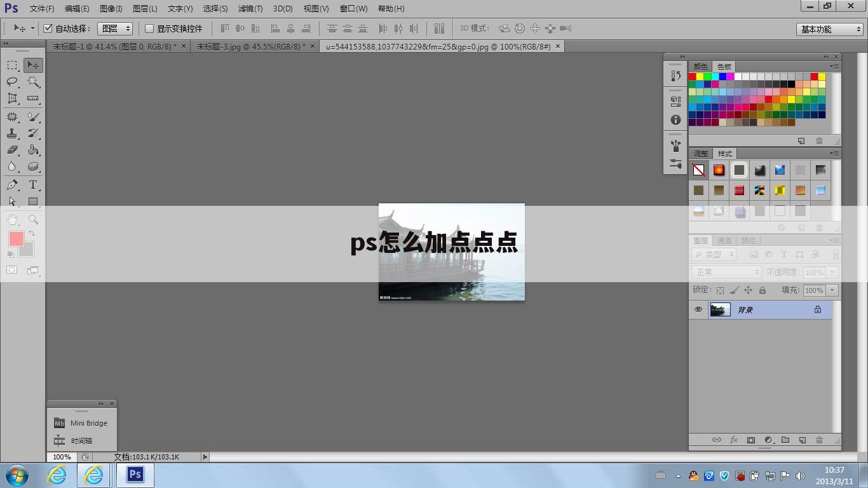Viewport: 868px width, 488px height.
Task: Toggle lock image pixels button
Action: (734, 290)
